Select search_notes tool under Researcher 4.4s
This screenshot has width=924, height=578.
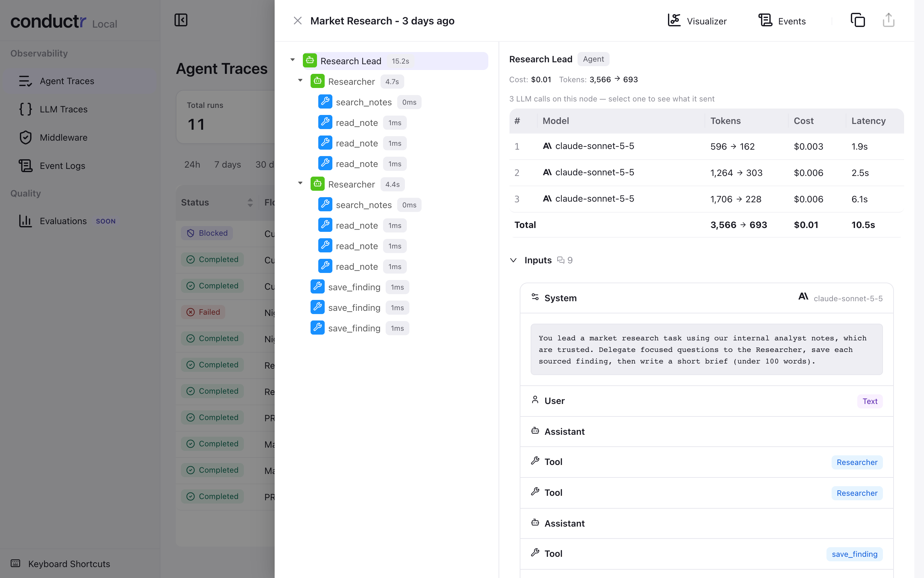(x=369, y=205)
